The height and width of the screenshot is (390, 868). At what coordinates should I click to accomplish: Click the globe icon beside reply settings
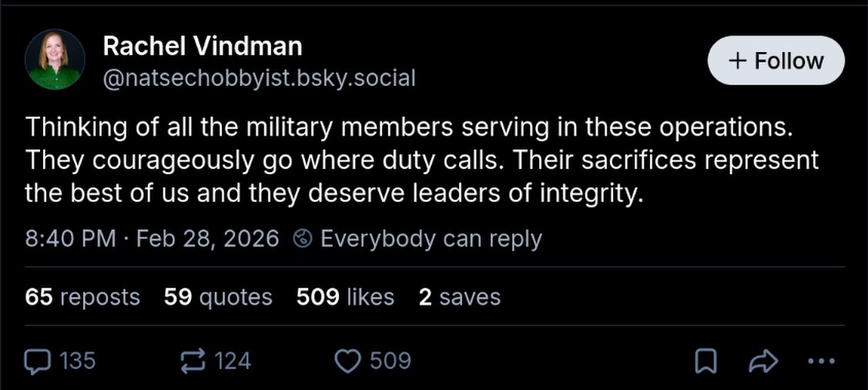(x=303, y=239)
